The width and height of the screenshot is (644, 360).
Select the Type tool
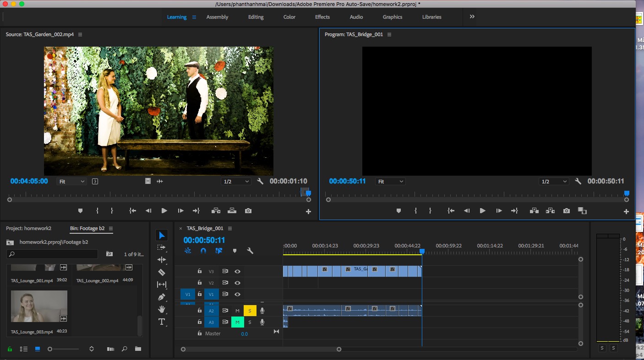pos(162,322)
